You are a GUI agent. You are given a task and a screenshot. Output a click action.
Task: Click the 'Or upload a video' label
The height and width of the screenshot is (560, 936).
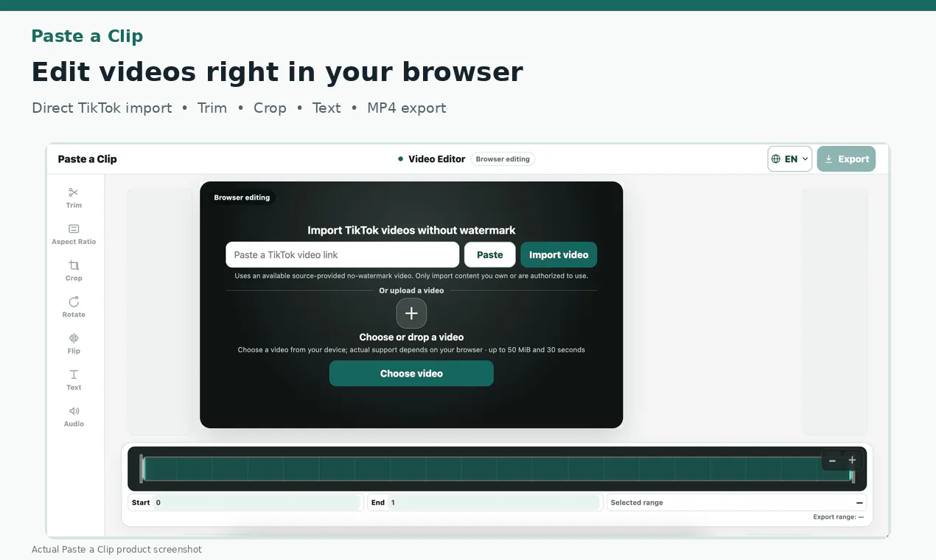[x=411, y=291]
